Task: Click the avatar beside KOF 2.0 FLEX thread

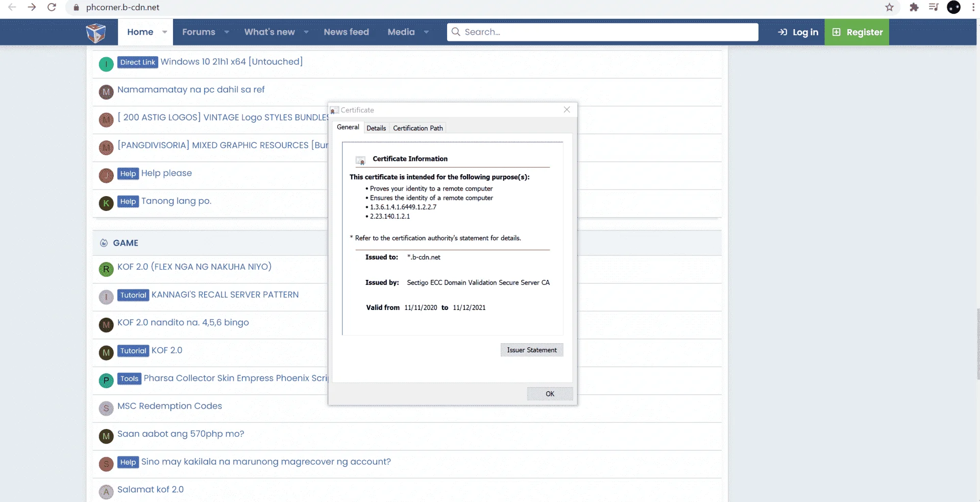Action: [106, 269]
